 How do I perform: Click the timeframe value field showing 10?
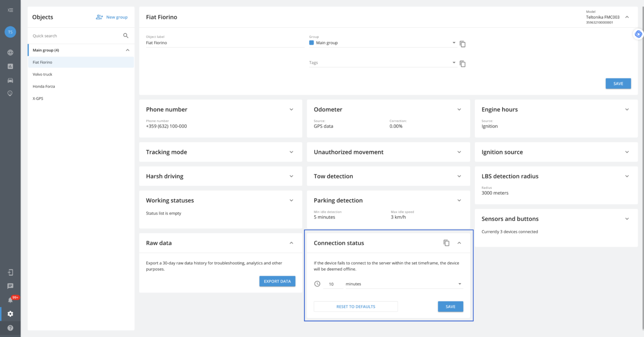pos(331,284)
